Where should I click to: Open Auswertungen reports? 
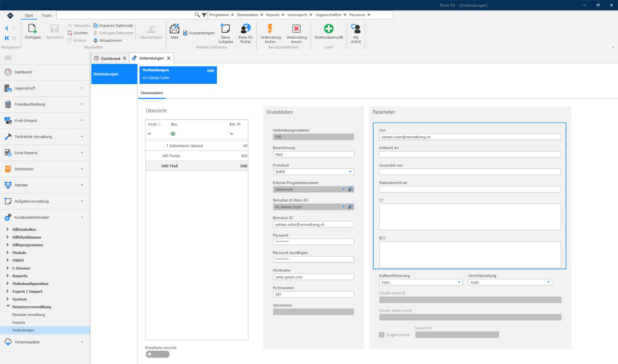click(x=199, y=33)
